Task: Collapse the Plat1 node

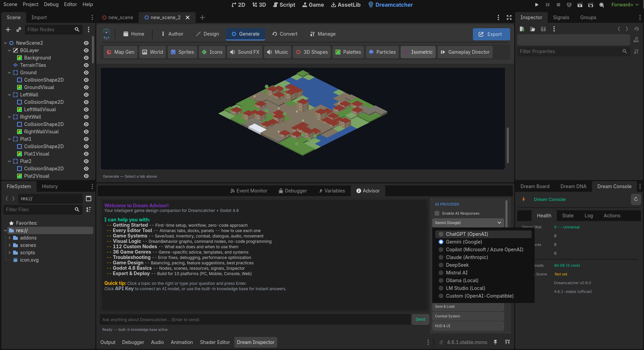Action: pos(9,139)
